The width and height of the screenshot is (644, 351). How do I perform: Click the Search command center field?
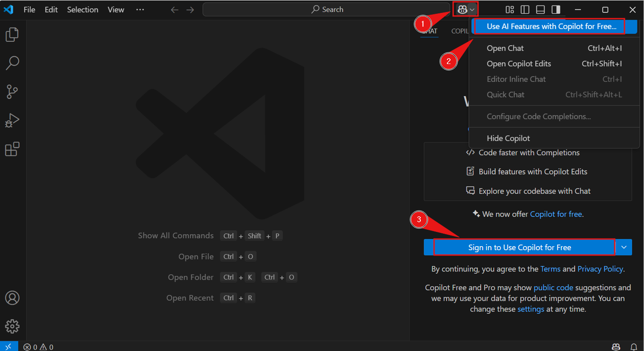[327, 9]
